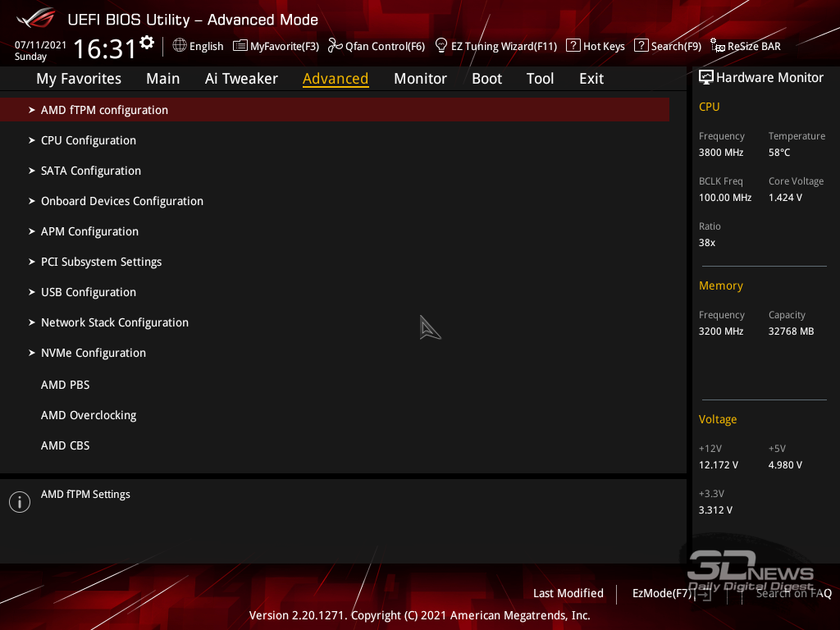This screenshot has height=630, width=840.
Task: Open AMD fTPM configuration entry
Action: [x=335, y=110]
